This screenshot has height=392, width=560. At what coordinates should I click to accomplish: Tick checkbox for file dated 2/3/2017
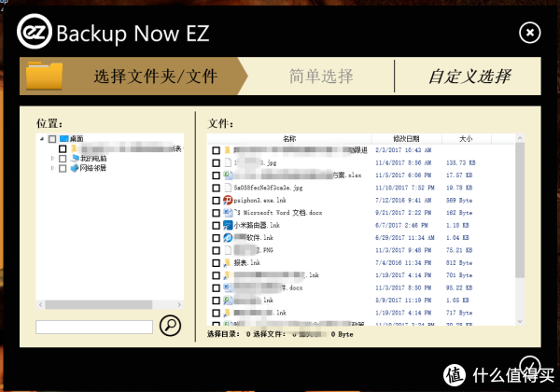[217, 150]
